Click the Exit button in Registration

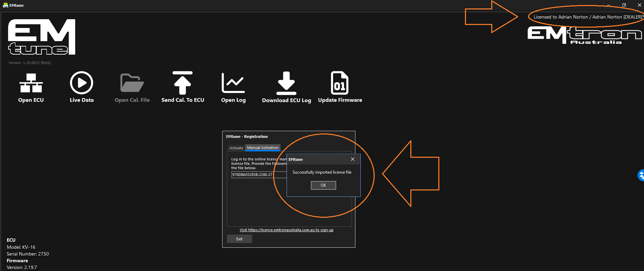coord(239,239)
